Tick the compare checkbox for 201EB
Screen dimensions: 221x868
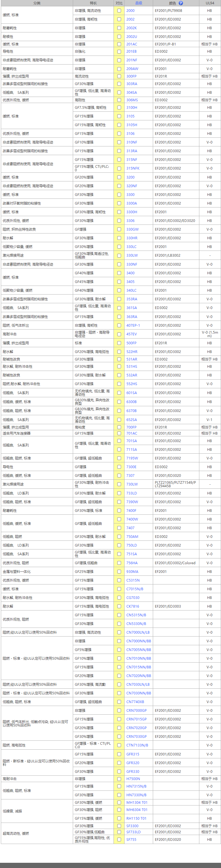tap(119, 52)
